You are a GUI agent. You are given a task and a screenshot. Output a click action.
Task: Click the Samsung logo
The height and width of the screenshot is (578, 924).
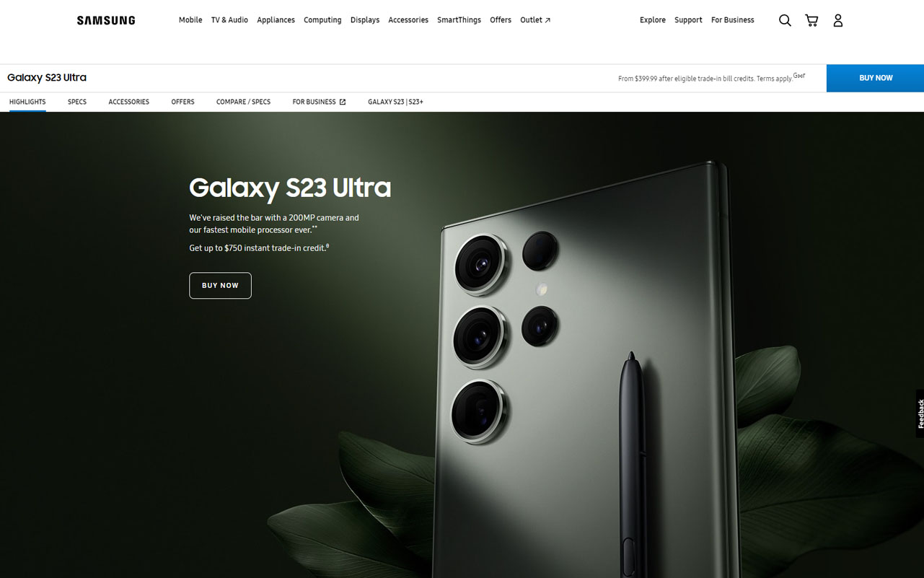[106, 20]
